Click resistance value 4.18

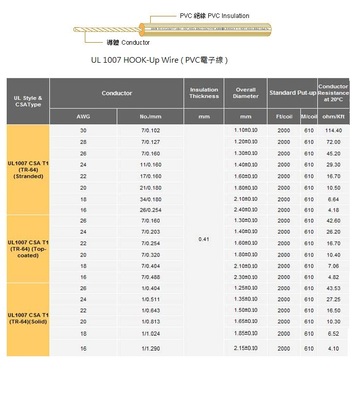pos(333,210)
